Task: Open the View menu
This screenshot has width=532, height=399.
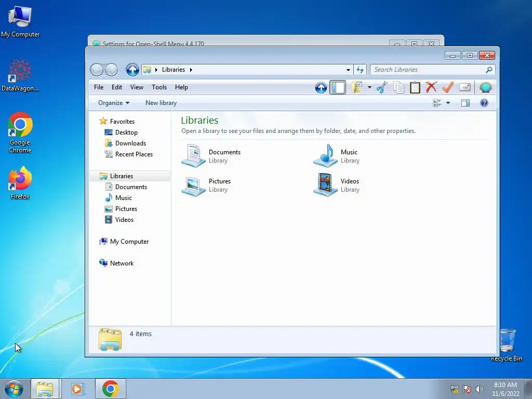Action: coord(137,87)
